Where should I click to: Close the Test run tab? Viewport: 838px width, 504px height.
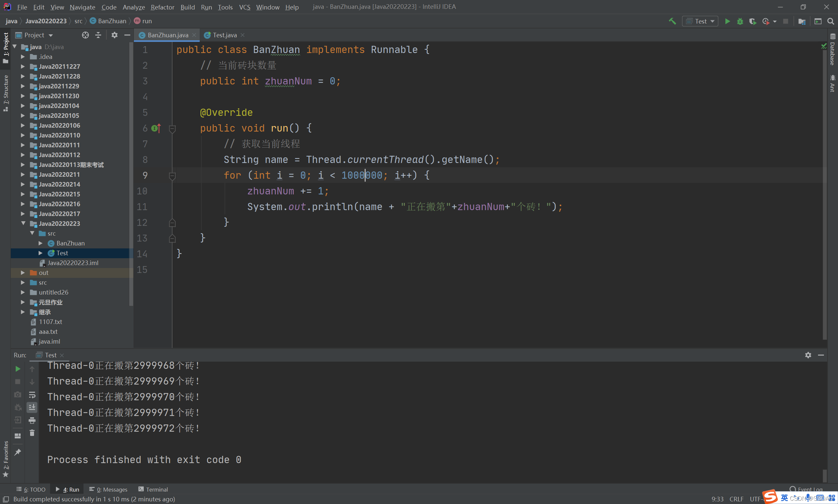tap(62, 355)
